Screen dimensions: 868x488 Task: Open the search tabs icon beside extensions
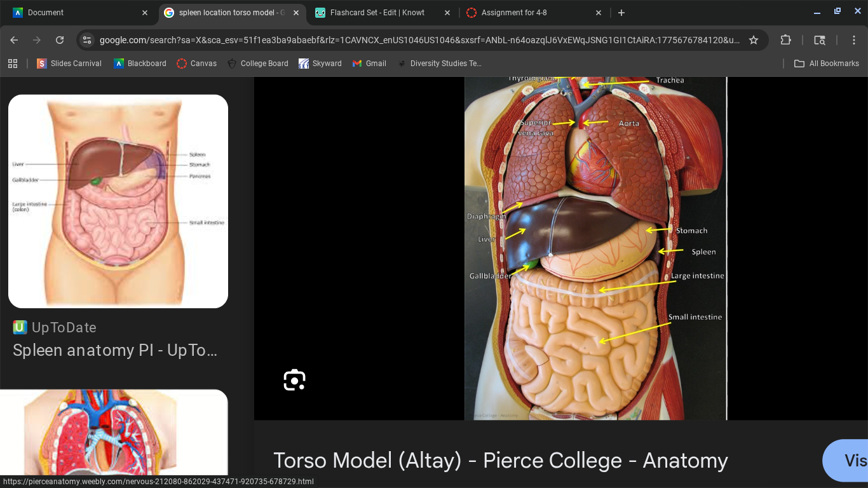[x=820, y=40]
